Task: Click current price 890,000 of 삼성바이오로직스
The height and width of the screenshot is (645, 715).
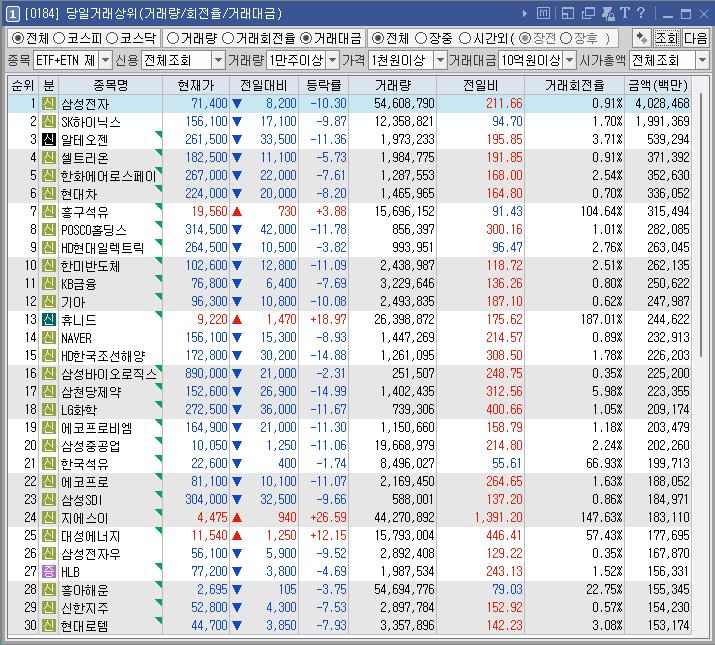Action: tap(206, 374)
